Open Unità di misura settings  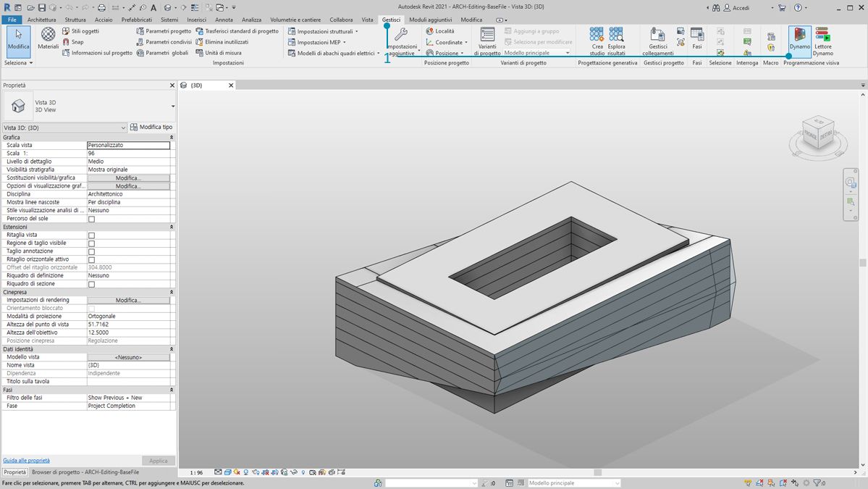point(219,53)
